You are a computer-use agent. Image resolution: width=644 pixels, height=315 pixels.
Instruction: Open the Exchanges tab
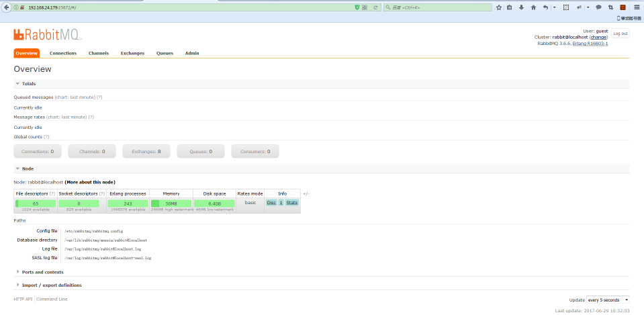(x=133, y=53)
